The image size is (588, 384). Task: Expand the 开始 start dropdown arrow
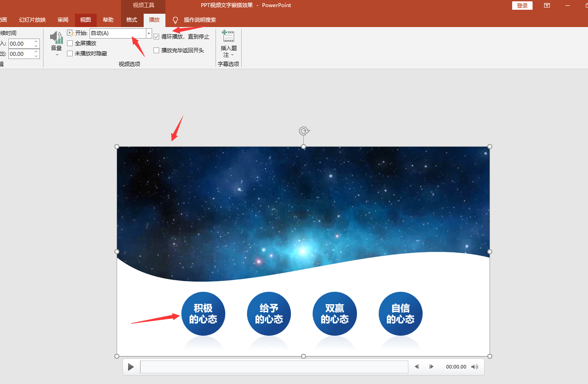coord(149,33)
